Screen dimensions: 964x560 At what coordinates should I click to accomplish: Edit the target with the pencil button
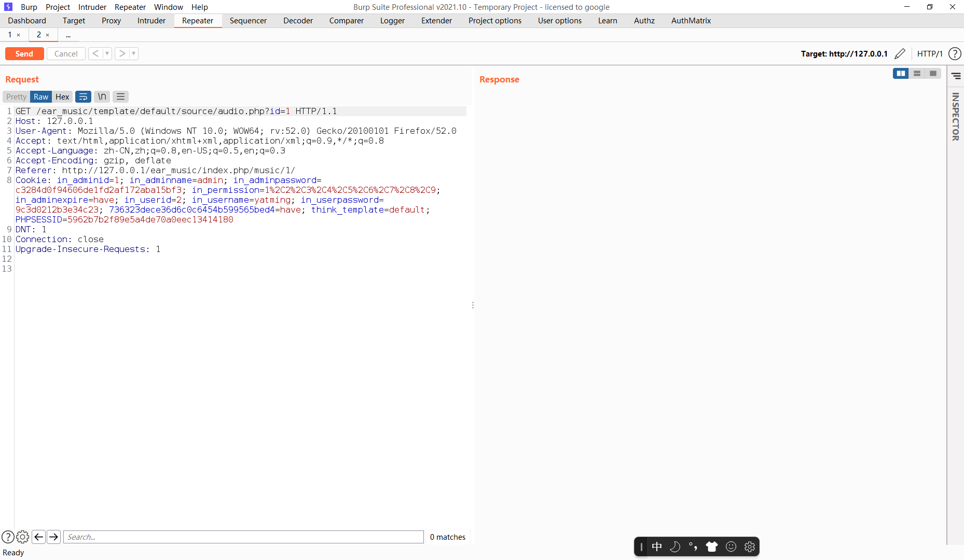point(900,53)
